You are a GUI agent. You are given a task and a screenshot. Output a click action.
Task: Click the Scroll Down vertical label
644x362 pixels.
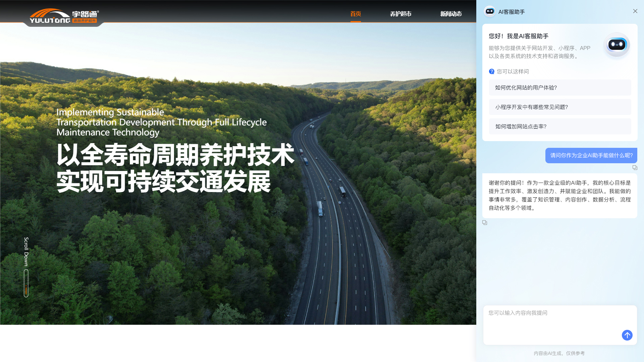tap(26, 251)
